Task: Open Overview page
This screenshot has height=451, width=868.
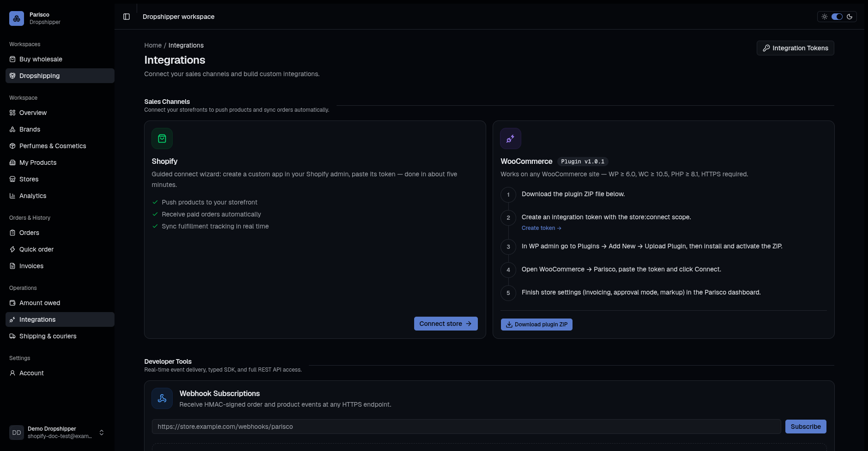Action: pyautogui.click(x=60, y=113)
